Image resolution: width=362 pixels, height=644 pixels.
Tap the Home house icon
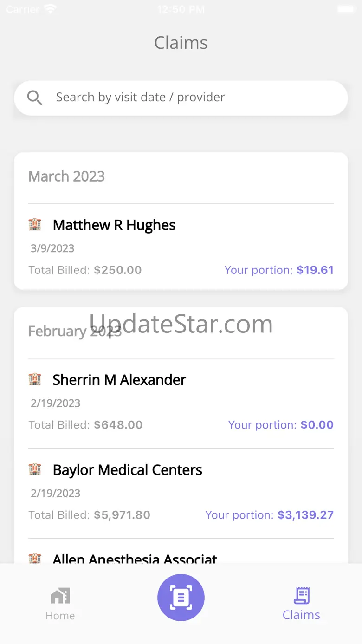[x=60, y=595]
